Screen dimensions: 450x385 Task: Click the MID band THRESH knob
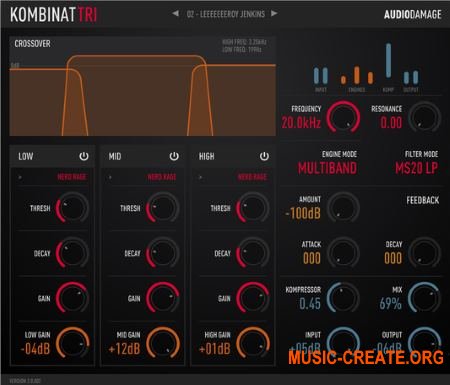(x=163, y=208)
